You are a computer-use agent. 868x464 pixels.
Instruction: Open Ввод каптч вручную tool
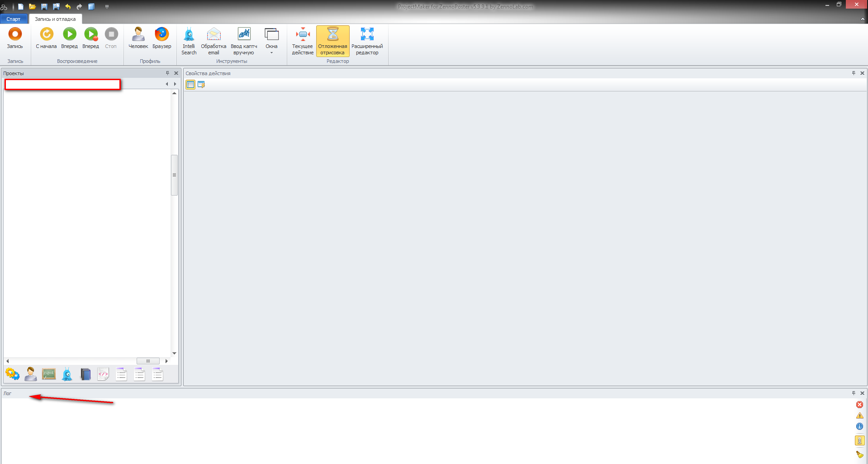[244, 41]
